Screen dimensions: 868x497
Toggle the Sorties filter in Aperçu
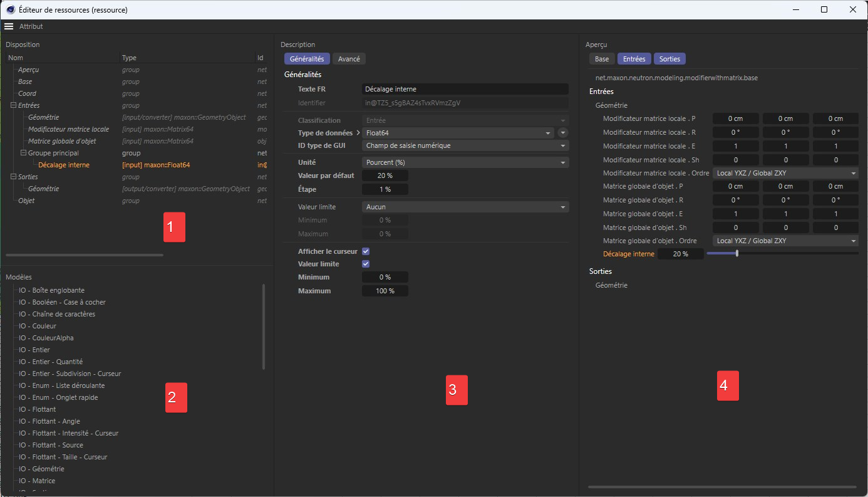point(669,59)
